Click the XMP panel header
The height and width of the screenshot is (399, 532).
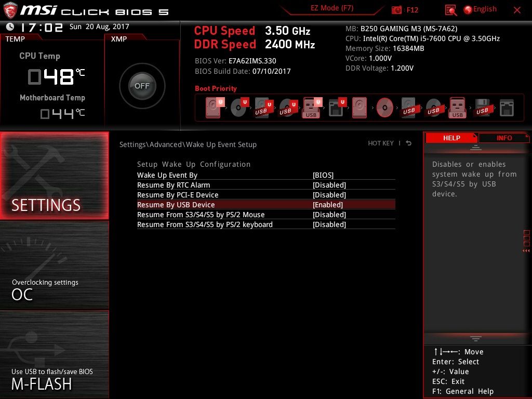119,39
